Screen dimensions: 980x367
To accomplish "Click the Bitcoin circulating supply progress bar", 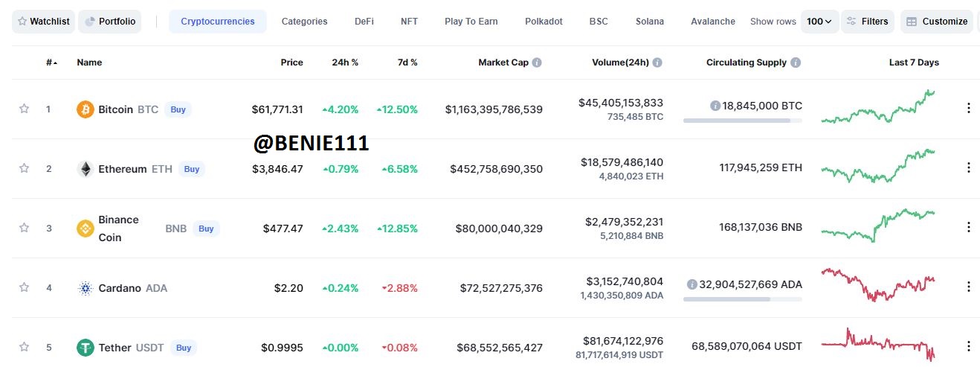I will [x=743, y=120].
